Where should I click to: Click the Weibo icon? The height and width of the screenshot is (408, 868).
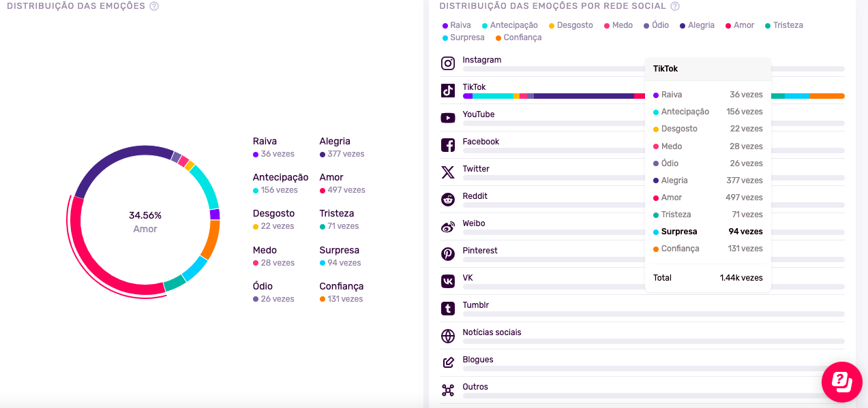click(448, 227)
